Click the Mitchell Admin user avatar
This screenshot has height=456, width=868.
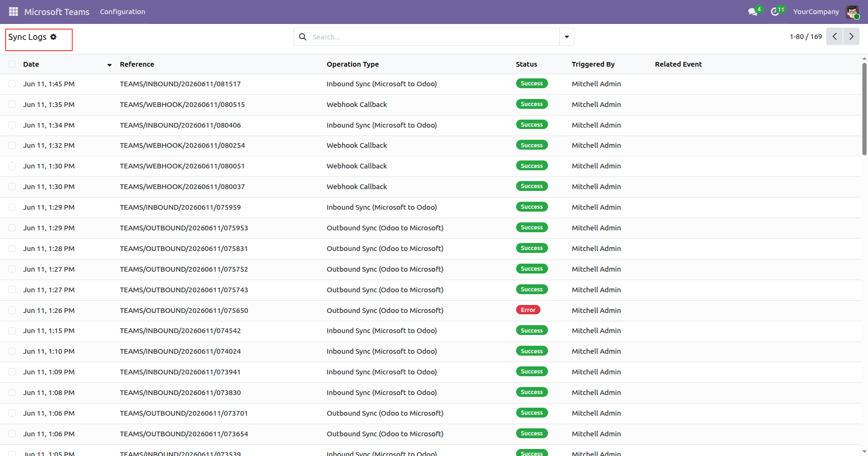pos(852,12)
